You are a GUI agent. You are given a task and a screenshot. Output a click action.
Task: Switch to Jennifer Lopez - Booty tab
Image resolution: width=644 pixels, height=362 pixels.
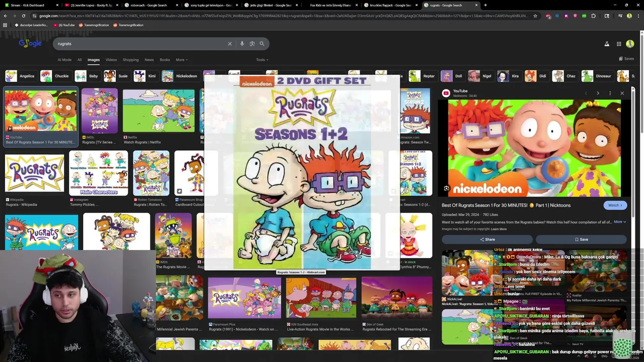92,5
